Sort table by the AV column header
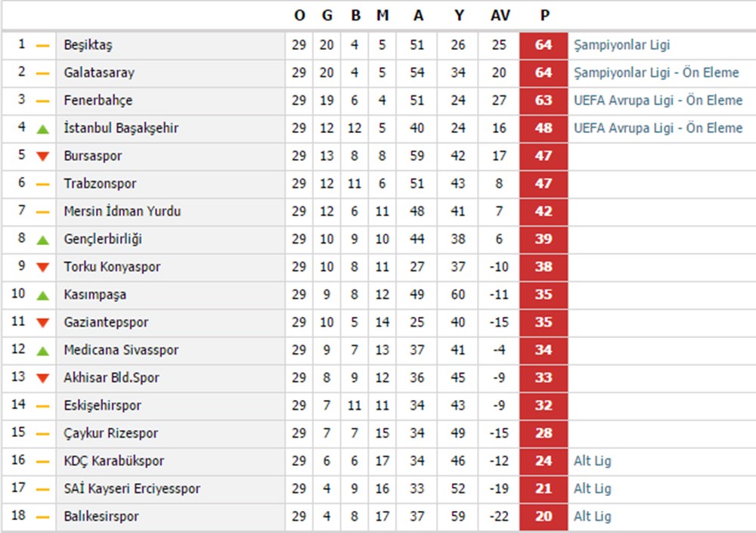Viewport: 756px width, 533px height. (x=500, y=16)
